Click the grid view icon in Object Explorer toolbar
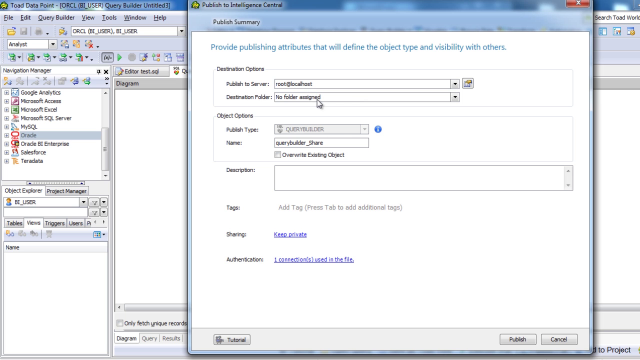Viewport: 640px width, 360px height. click(x=97, y=235)
